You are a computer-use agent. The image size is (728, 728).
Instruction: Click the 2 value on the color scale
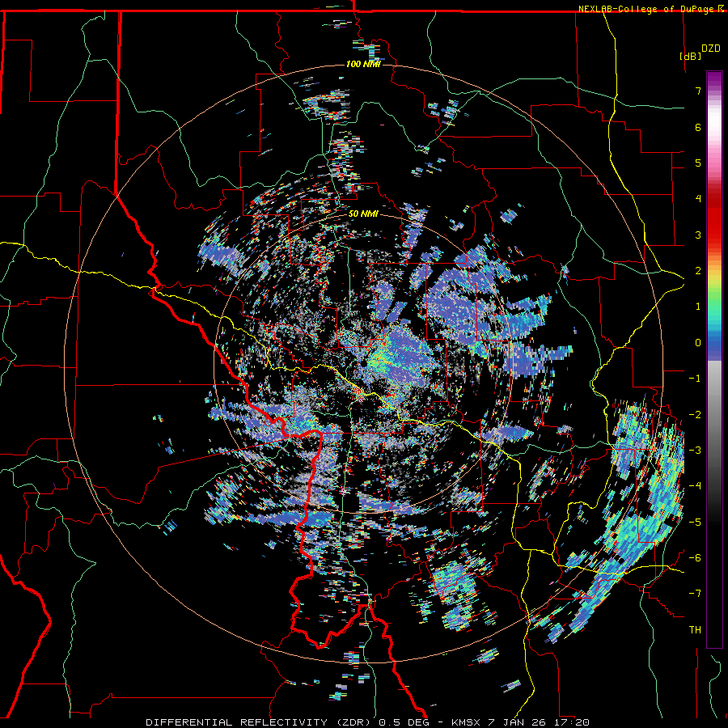[698, 271]
